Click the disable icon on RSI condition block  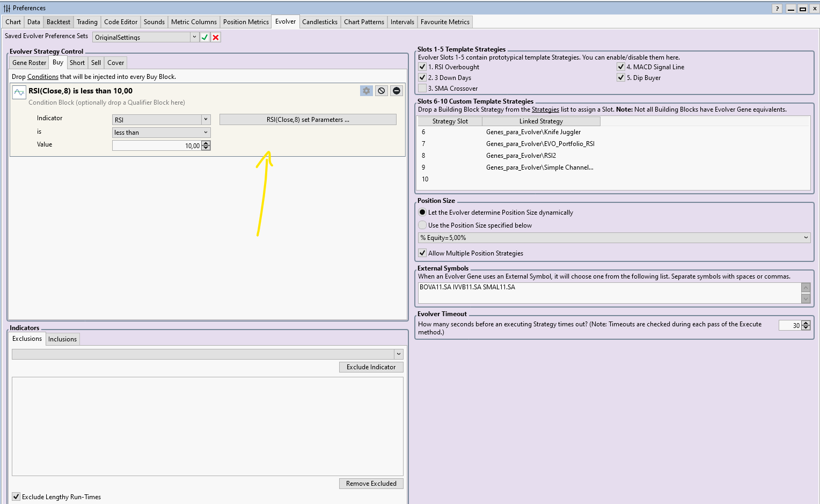click(382, 91)
